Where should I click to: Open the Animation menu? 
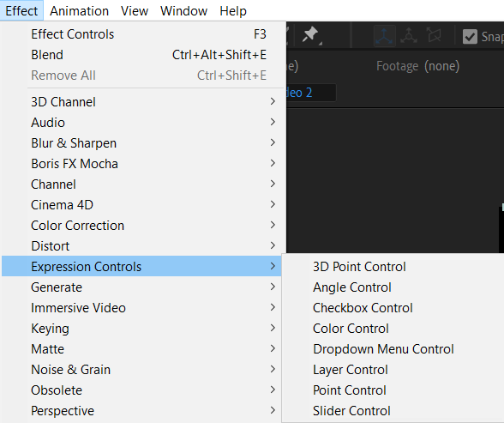pos(79,11)
